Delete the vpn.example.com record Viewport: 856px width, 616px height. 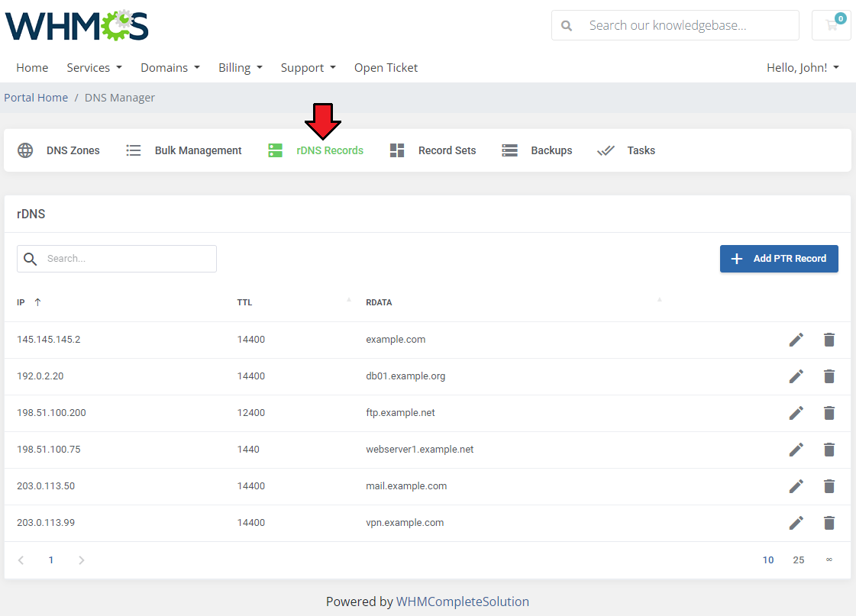click(x=829, y=522)
